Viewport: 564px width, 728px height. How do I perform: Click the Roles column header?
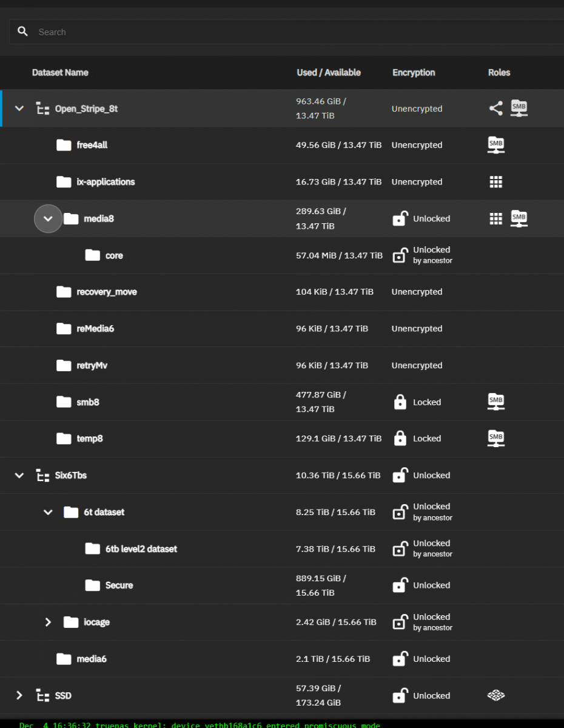pos(499,72)
